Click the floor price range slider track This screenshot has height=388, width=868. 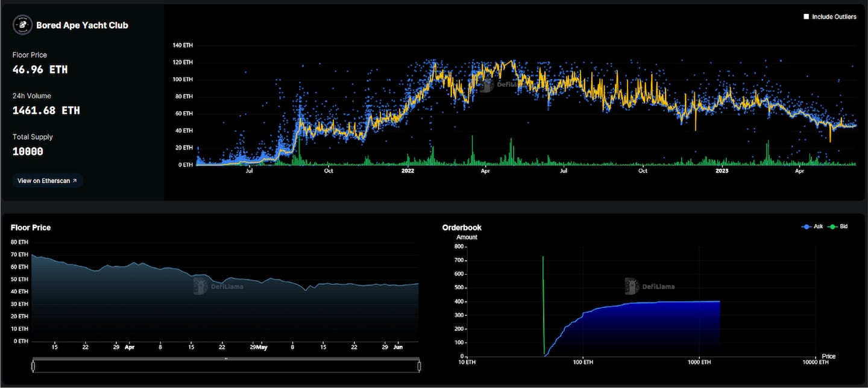tap(226, 366)
